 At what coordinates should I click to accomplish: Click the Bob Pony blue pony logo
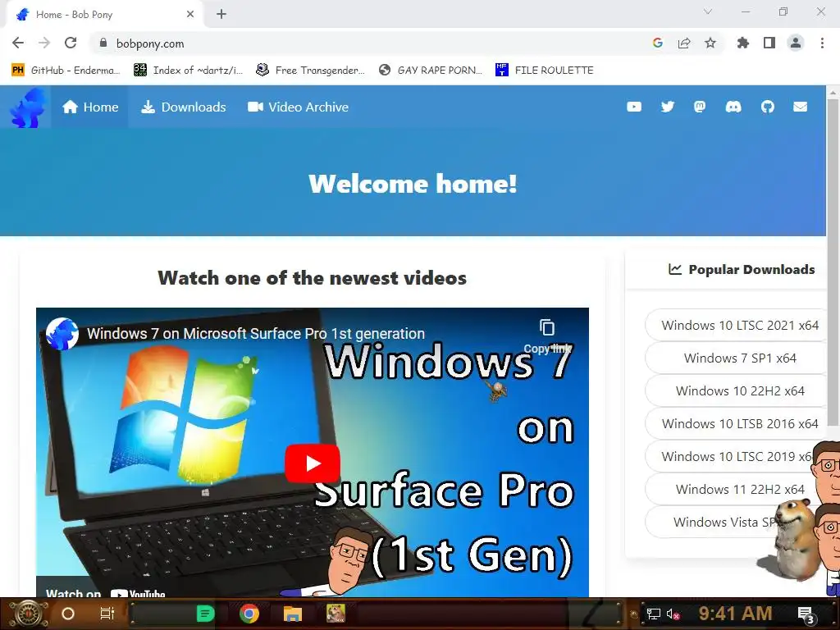27,107
